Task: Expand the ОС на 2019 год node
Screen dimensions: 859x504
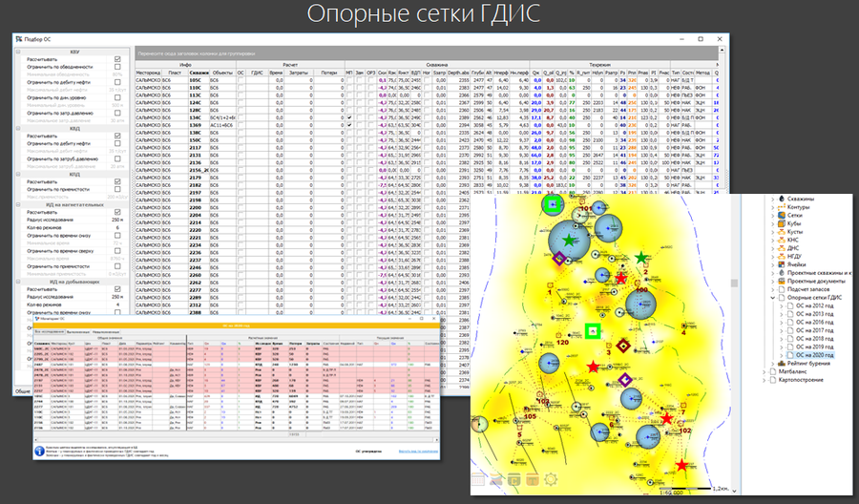Action: tap(782, 346)
